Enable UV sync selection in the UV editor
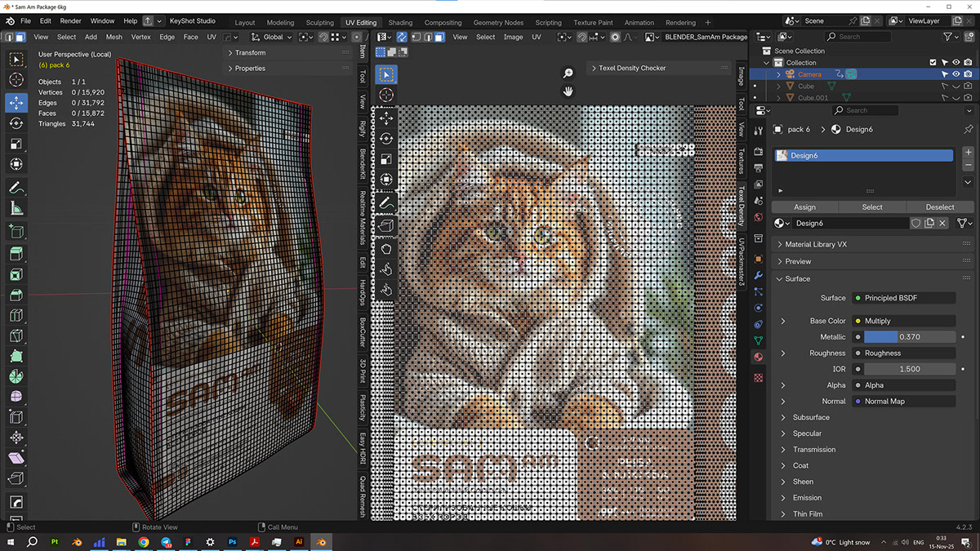Viewport: 980px width, 551px height. [400, 37]
